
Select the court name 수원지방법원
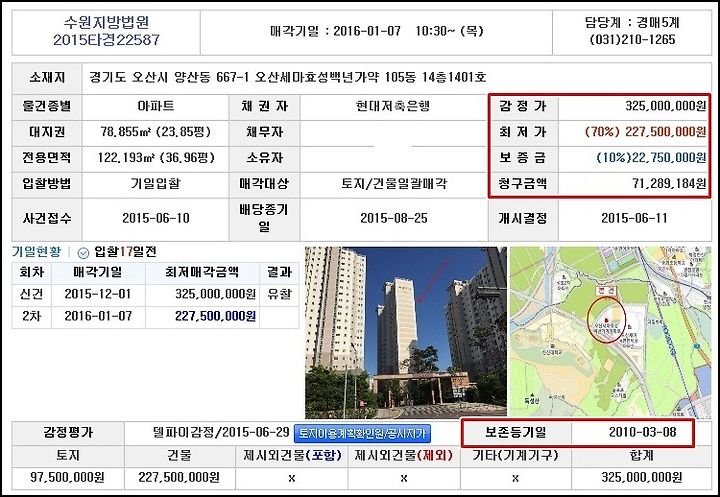106,22
